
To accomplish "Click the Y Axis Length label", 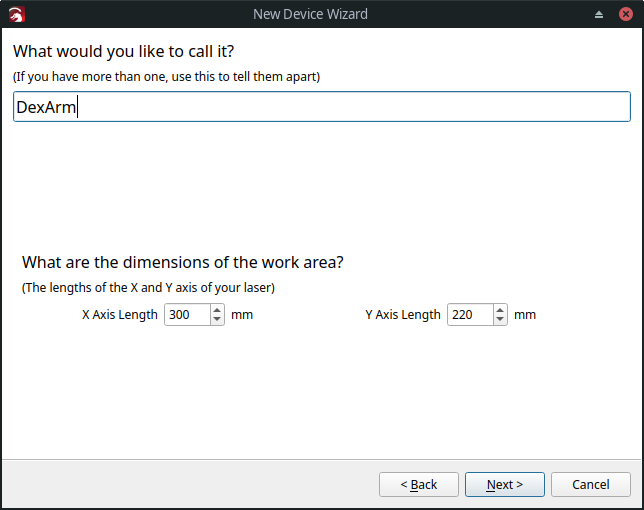I will [403, 315].
